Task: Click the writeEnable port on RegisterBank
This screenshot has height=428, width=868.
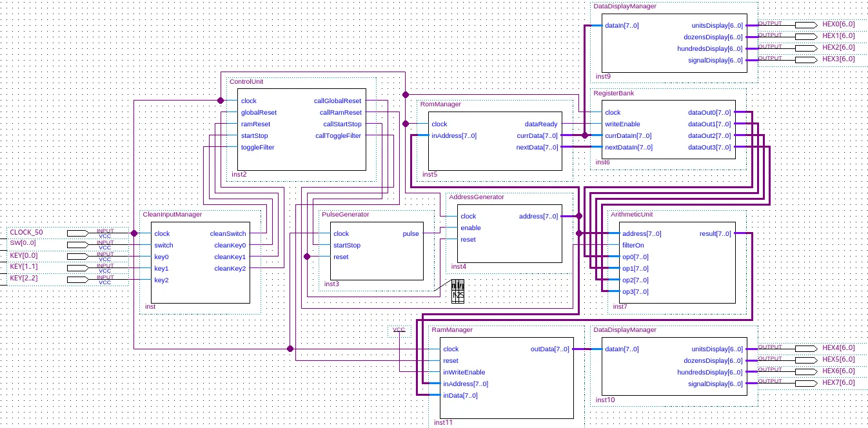Action: point(622,124)
